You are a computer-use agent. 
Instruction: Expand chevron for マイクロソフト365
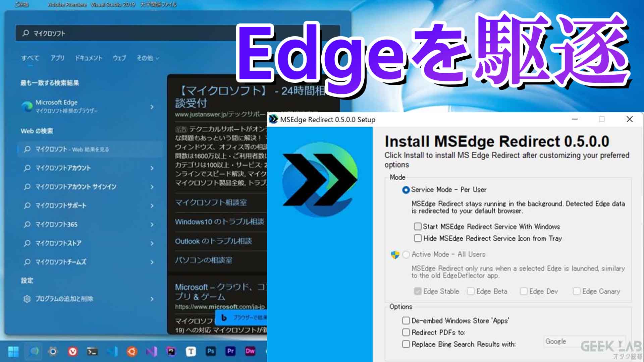tap(152, 224)
